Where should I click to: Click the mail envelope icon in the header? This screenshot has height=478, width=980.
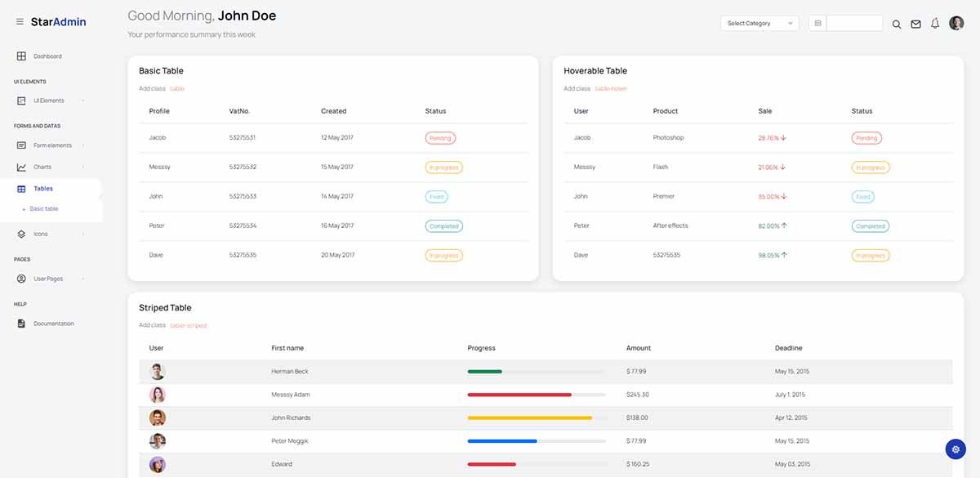915,23
